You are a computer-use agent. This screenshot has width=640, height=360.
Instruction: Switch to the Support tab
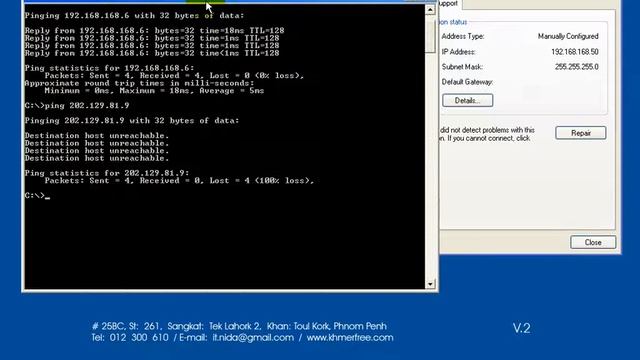pos(449,4)
